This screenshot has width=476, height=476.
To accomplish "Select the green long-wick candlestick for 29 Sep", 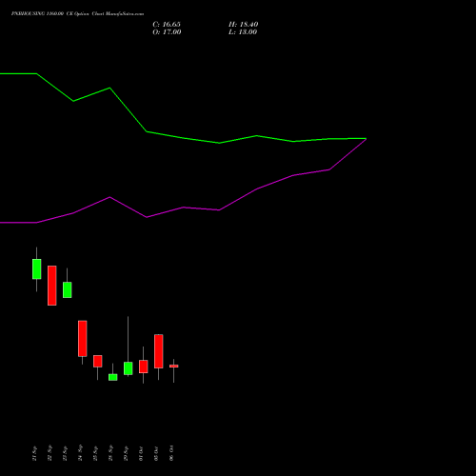I will (129, 368).
